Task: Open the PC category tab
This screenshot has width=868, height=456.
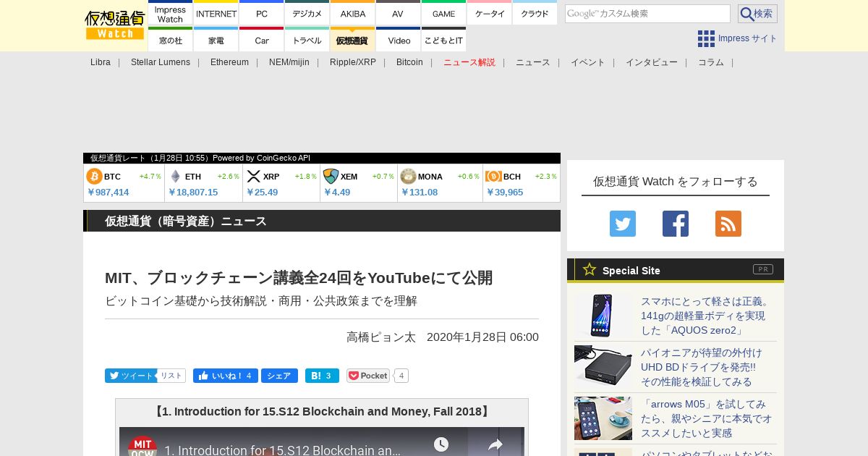Action: [x=262, y=14]
